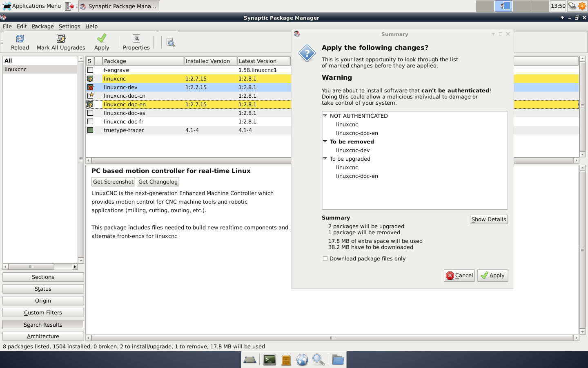
Task: Click the new-package status icon for linuxcnc-doc-cn
Action: coord(90,96)
